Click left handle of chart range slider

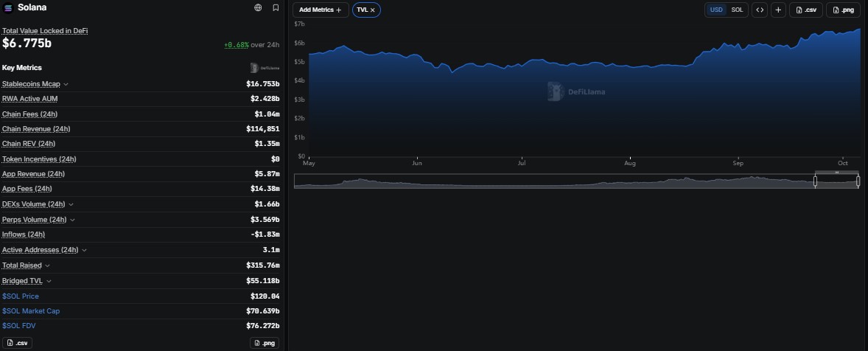(x=815, y=181)
